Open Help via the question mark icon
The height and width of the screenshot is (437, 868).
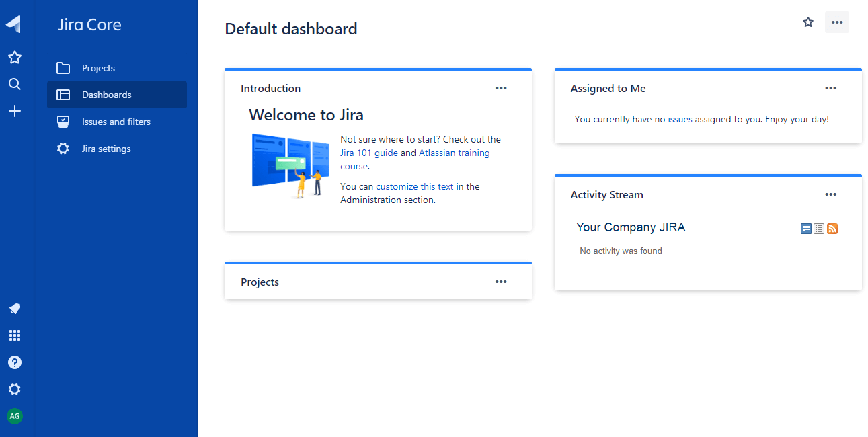tap(14, 362)
